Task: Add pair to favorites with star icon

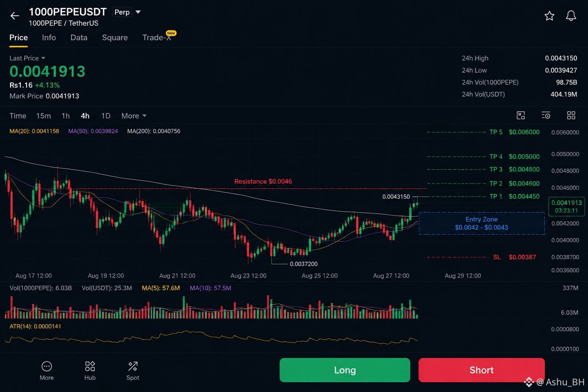Action: 549,16
